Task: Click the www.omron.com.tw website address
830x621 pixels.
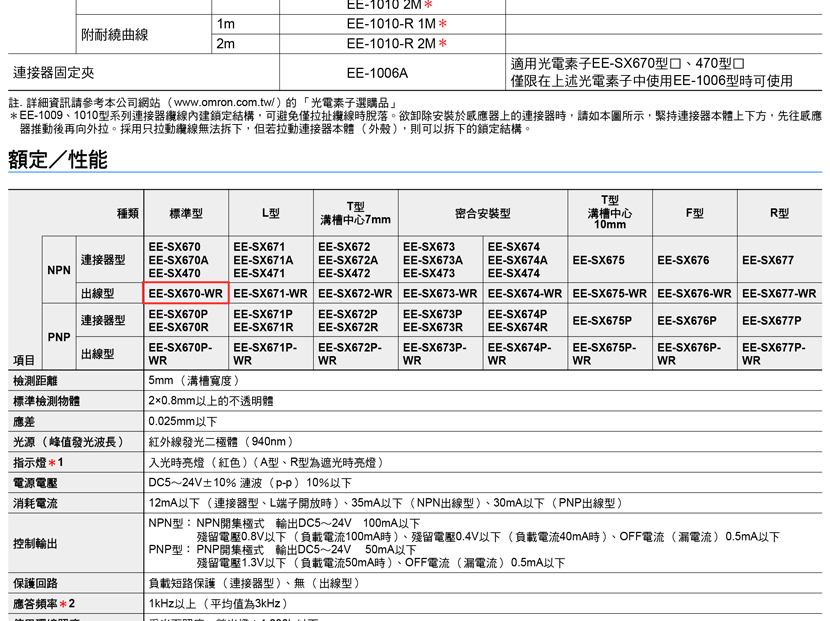Action: pyautogui.click(x=226, y=103)
